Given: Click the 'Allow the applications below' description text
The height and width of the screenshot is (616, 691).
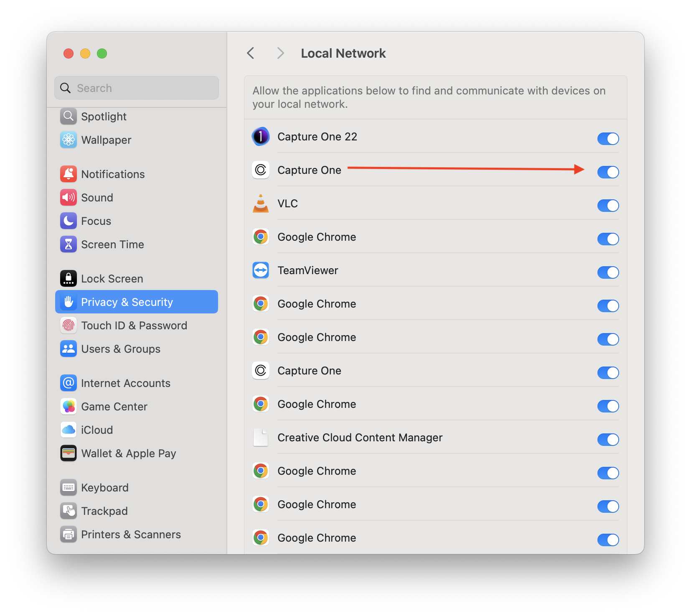Looking at the screenshot, I should click(x=429, y=97).
